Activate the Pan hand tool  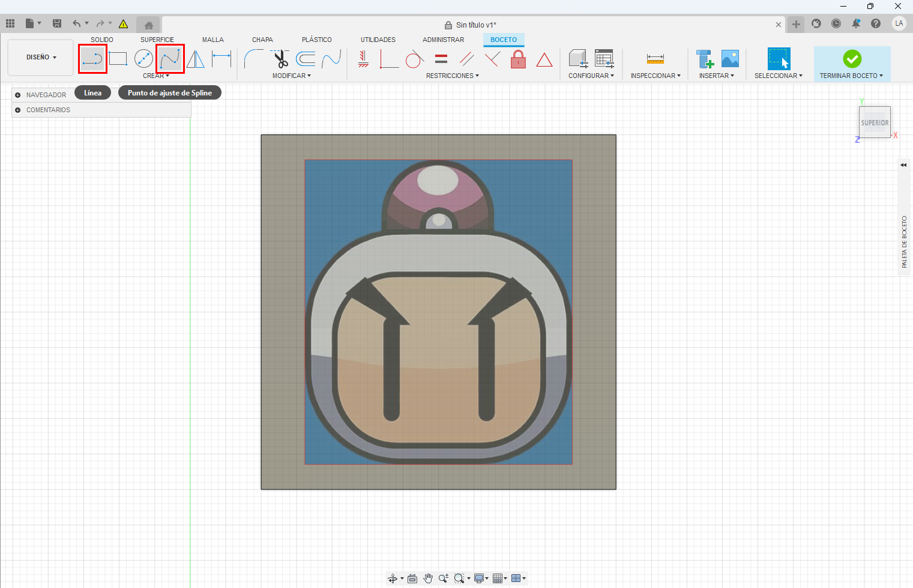(428, 578)
